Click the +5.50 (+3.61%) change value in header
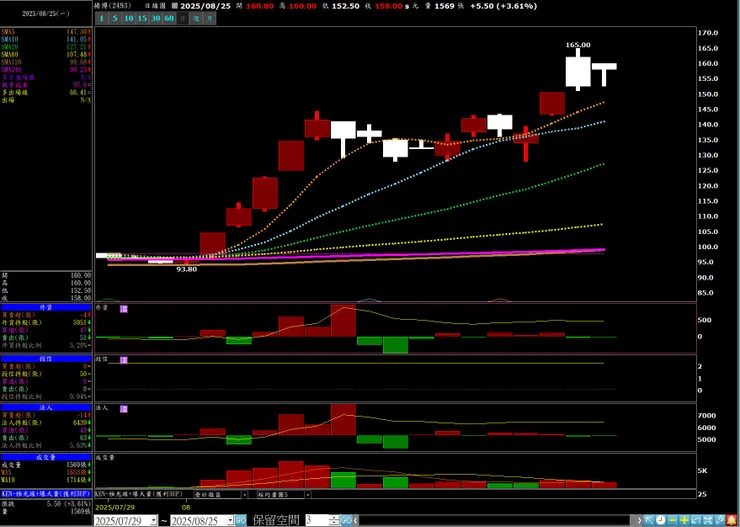This screenshot has width=740, height=527. click(503, 6)
